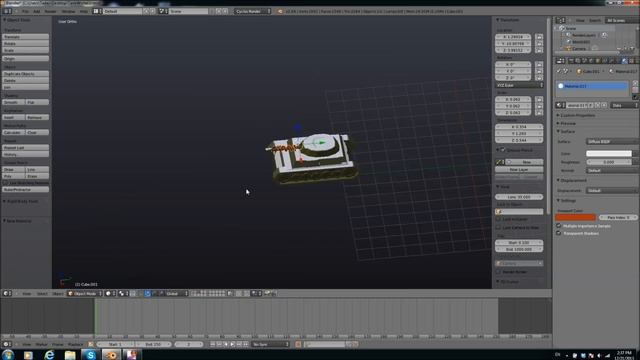Click the white surface Color swatch
Image resolution: width=640 pixels, height=360 pixels.
(x=609, y=153)
